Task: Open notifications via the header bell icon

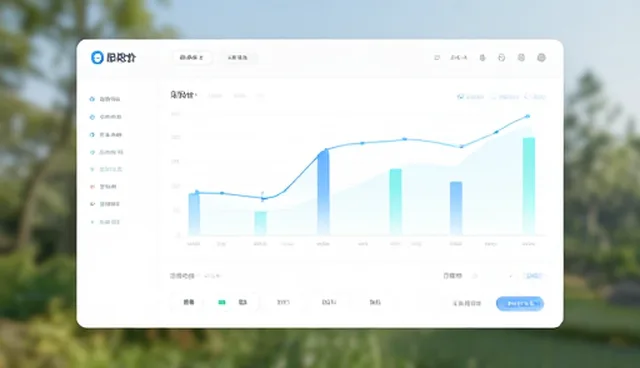Action: (x=482, y=58)
